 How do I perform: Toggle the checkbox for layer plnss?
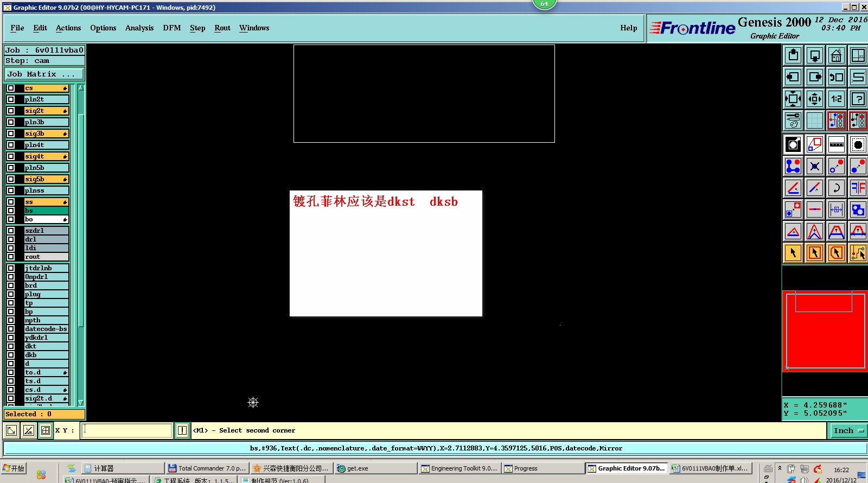click(11, 190)
